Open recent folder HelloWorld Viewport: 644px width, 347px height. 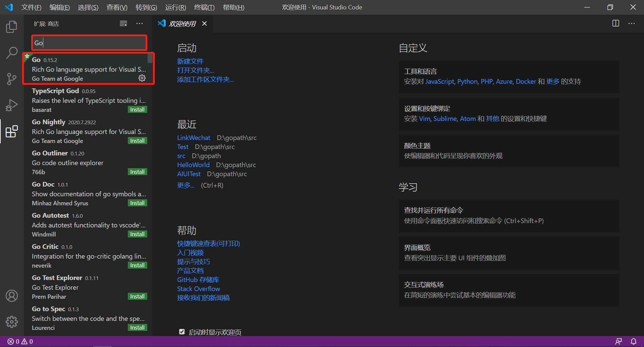[193, 165]
